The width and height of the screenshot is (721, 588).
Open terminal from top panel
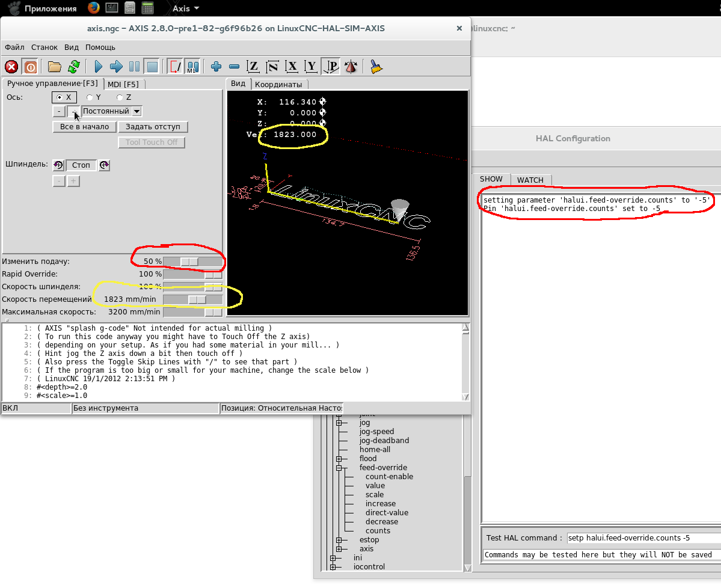pos(112,8)
